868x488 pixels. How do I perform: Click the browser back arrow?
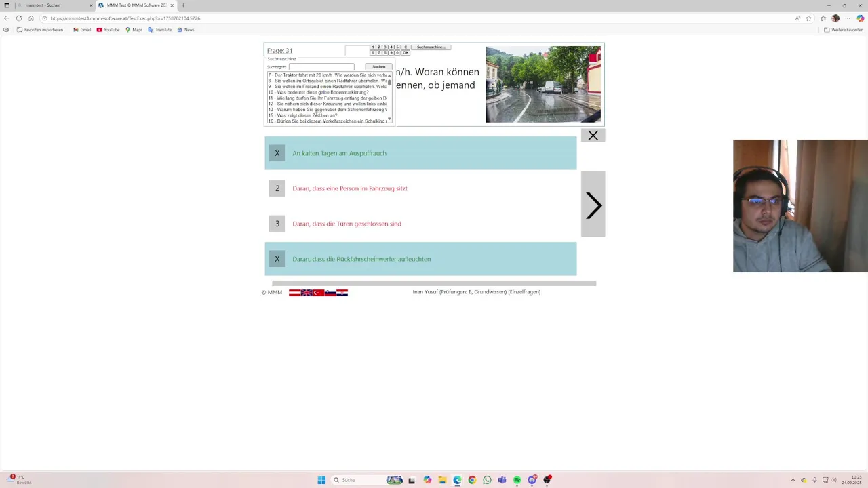[x=7, y=18]
